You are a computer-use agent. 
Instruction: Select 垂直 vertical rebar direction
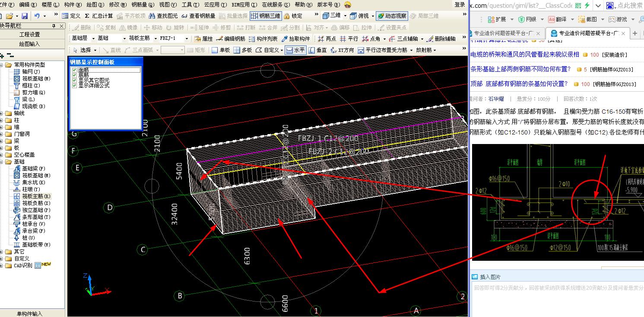(317, 50)
